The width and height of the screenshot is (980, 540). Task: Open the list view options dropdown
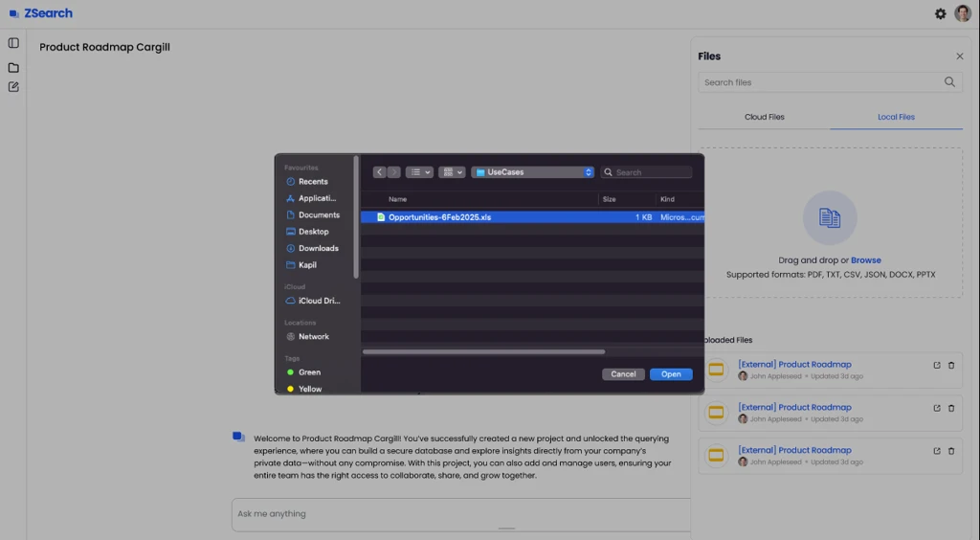click(419, 172)
